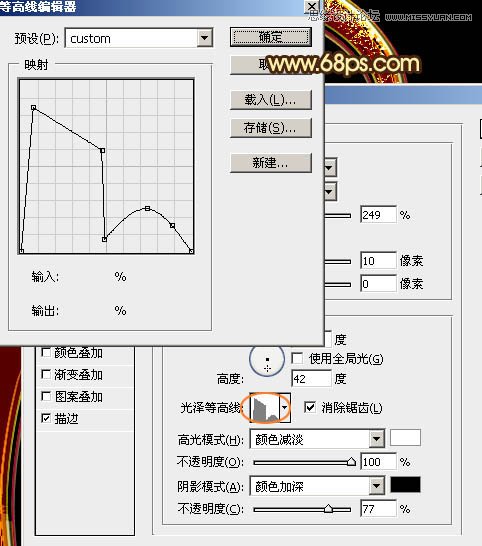Select the curve point at end of descending line
The width and height of the screenshot is (482, 546).
coord(102,150)
